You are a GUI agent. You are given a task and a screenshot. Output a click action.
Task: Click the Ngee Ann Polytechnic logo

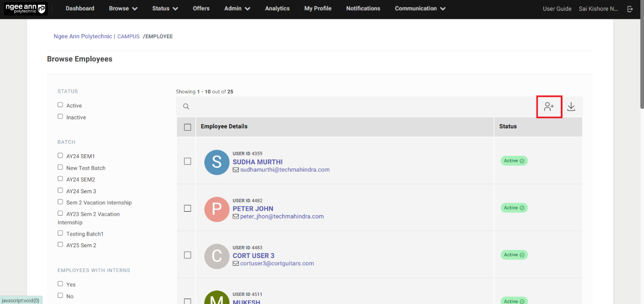pyautogui.click(x=25, y=9)
